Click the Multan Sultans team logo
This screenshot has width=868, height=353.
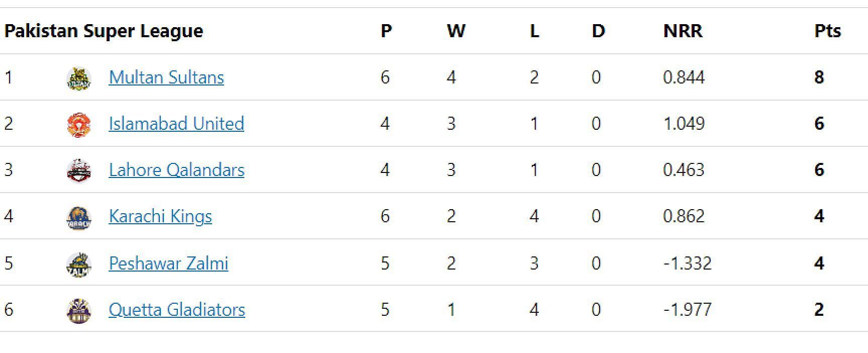tap(79, 78)
